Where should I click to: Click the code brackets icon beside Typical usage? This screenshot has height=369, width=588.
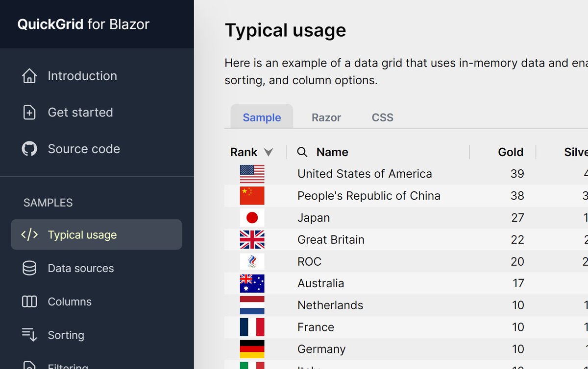pyautogui.click(x=29, y=235)
